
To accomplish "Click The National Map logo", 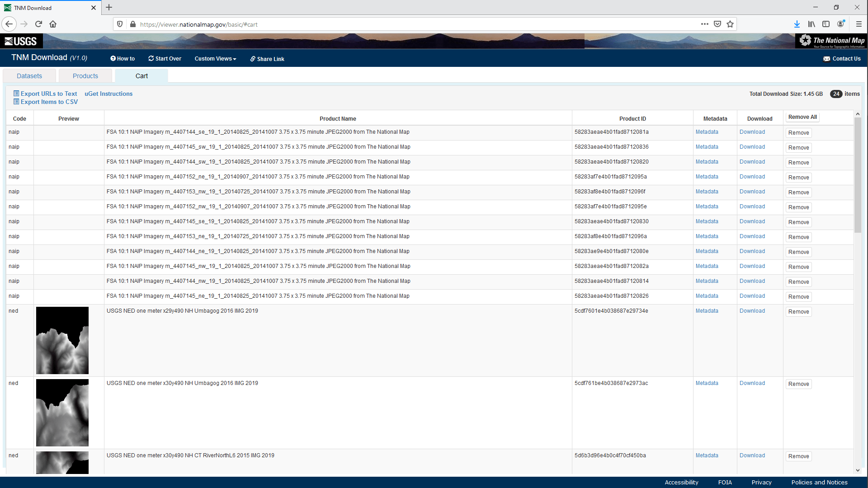I will (831, 41).
